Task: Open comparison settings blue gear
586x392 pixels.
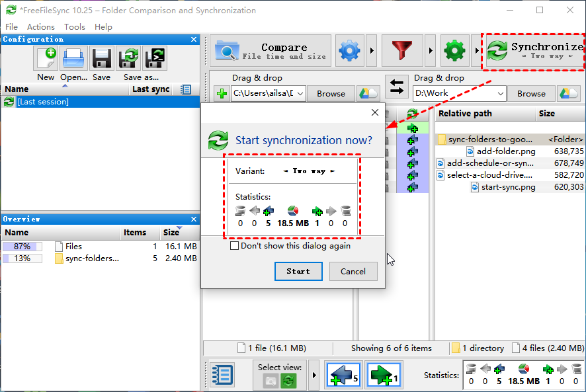Action: (x=350, y=51)
